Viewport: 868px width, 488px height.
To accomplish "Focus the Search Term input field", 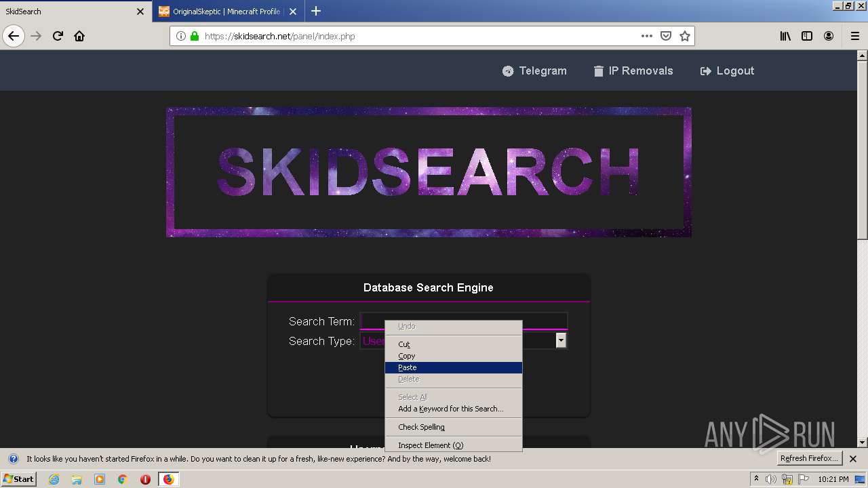I will (x=464, y=321).
